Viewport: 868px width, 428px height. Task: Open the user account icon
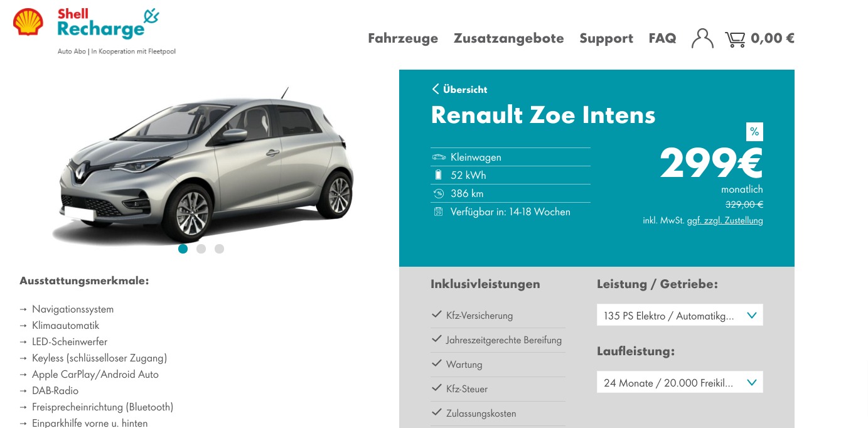click(x=702, y=38)
